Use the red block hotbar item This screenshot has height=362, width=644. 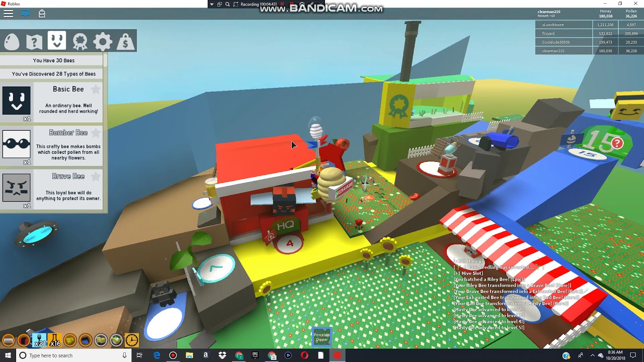[x=24, y=340]
